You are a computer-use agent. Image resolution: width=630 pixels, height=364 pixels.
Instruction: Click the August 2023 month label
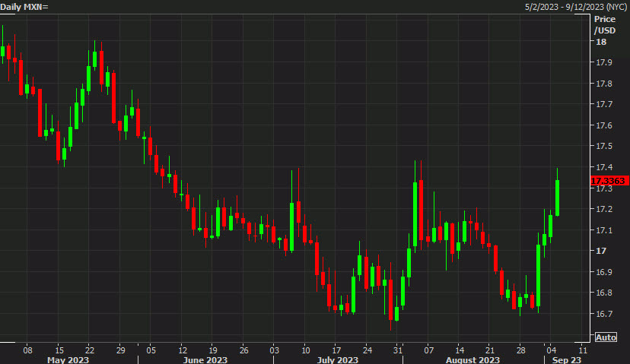474,359
